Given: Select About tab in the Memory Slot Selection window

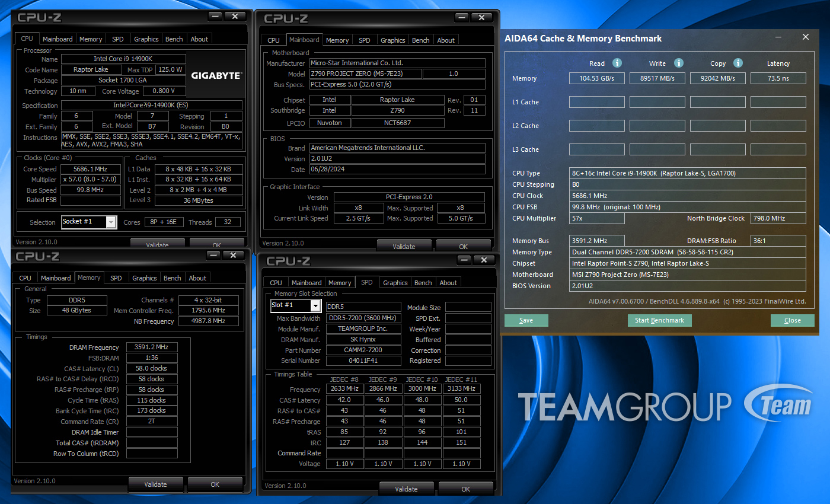Looking at the screenshot, I should tap(448, 283).
